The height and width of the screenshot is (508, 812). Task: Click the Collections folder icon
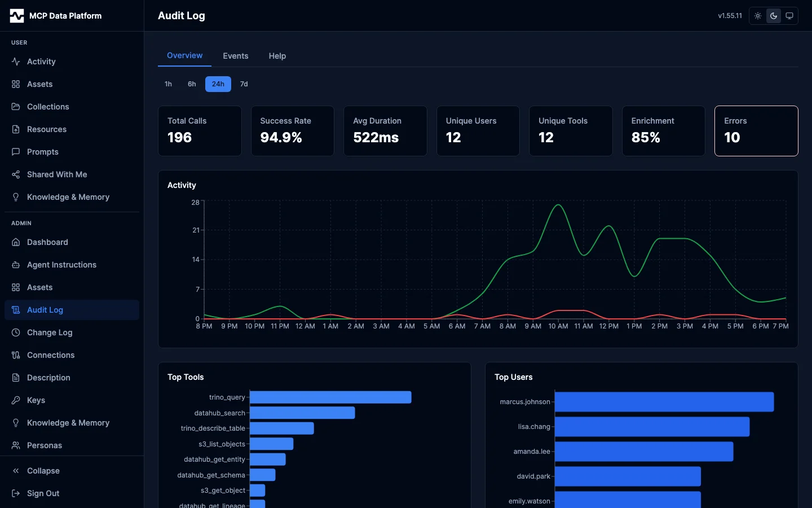click(x=16, y=107)
